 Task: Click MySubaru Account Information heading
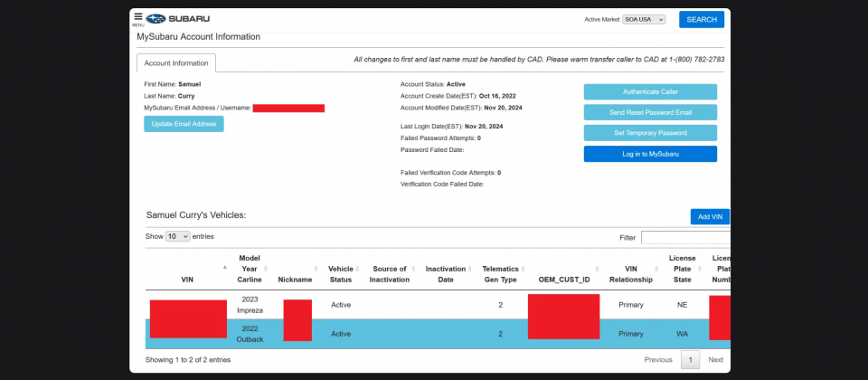[x=198, y=37]
